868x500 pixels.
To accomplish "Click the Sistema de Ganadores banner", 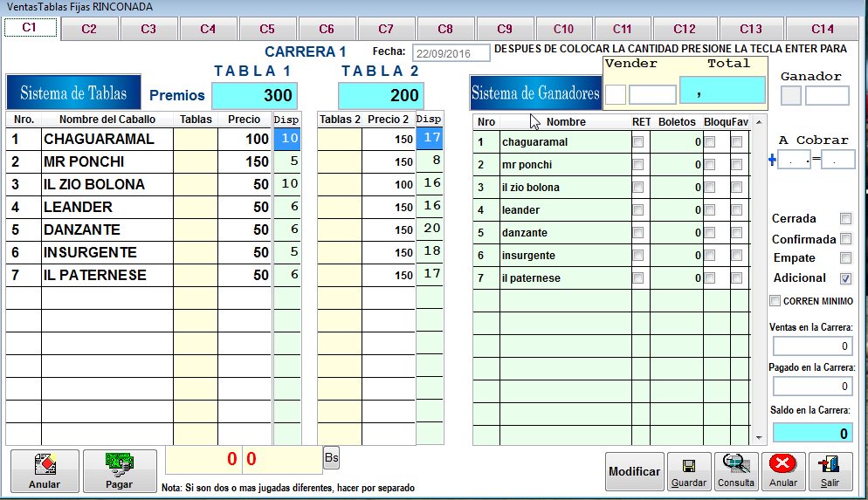I will click(x=535, y=92).
